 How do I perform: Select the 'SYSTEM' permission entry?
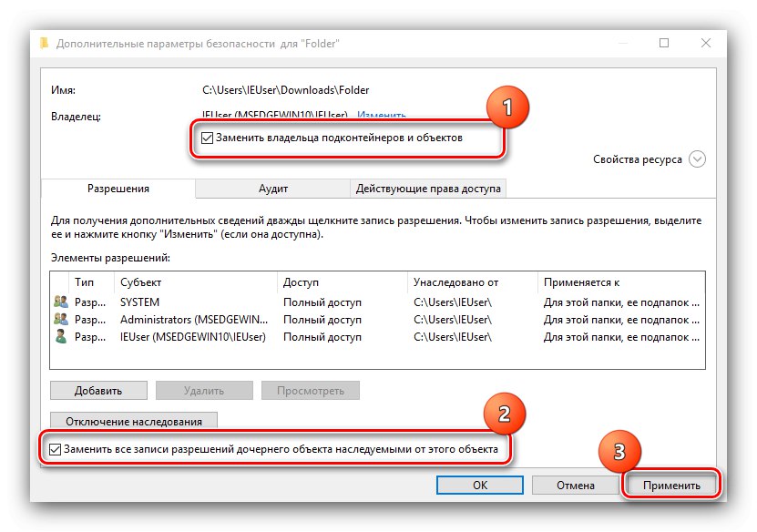(376, 302)
